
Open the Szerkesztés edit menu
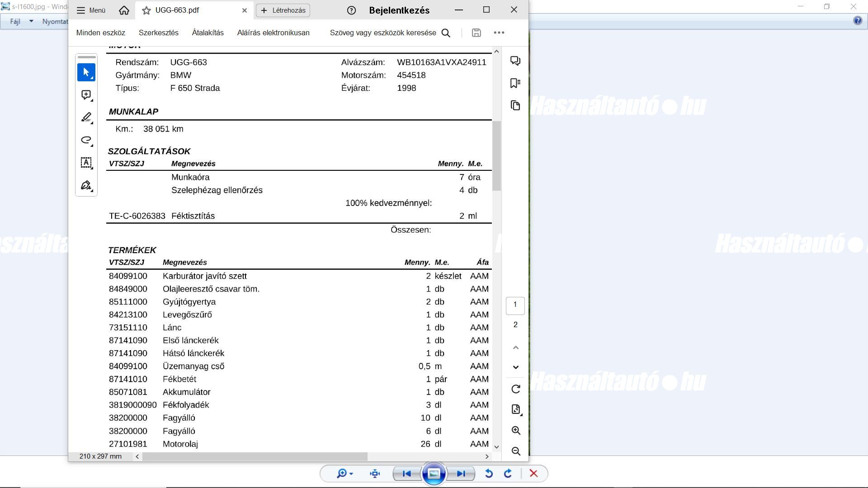click(x=159, y=33)
